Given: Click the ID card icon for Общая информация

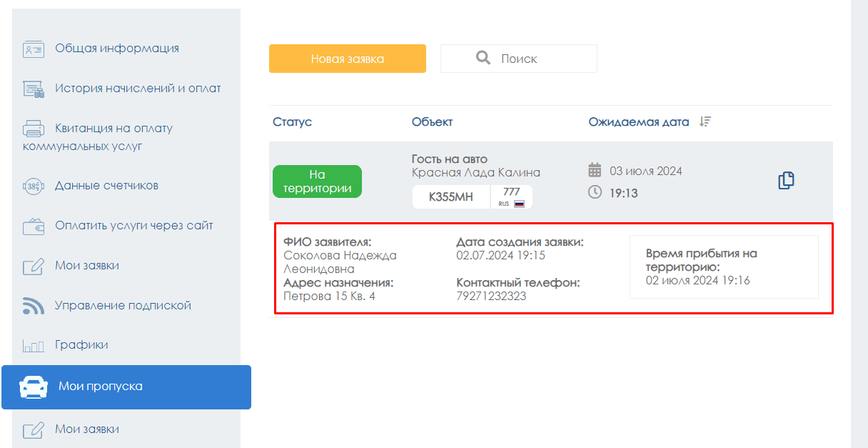Looking at the screenshot, I should (33, 49).
